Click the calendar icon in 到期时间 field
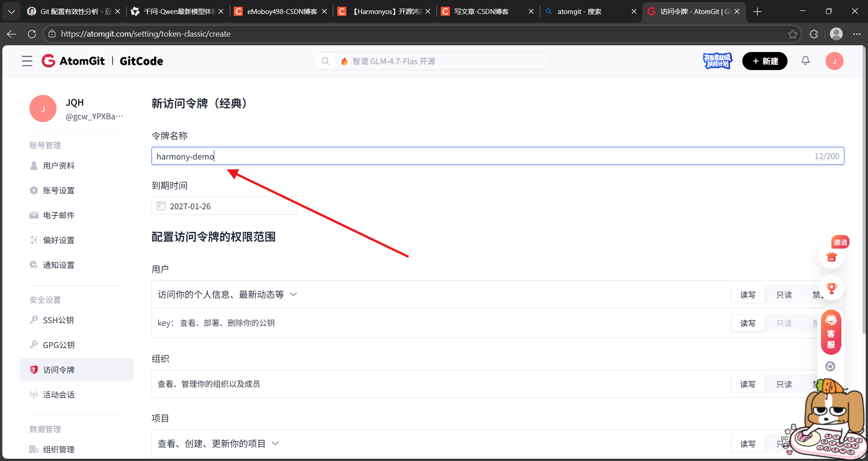This screenshot has width=868, height=461. click(x=161, y=206)
